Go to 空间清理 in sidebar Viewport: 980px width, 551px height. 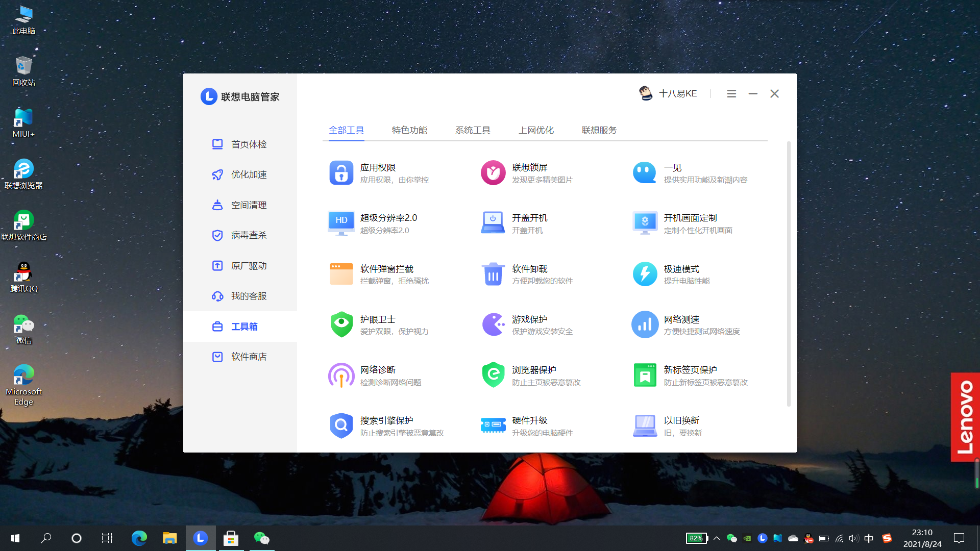coord(240,205)
